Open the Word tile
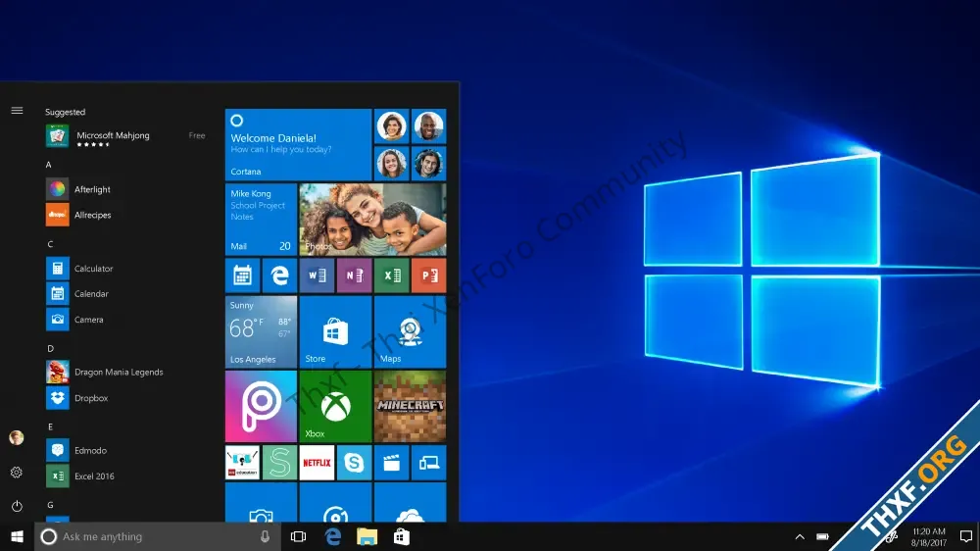The height and width of the screenshot is (551, 980). click(317, 275)
